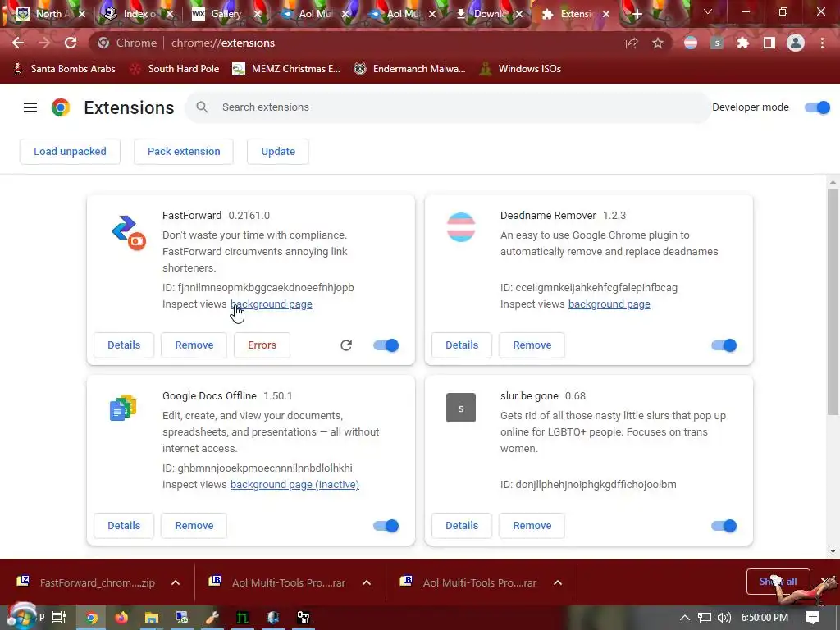Disable Google Docs Offline extension
840x630 pixels.
point(386,526)
